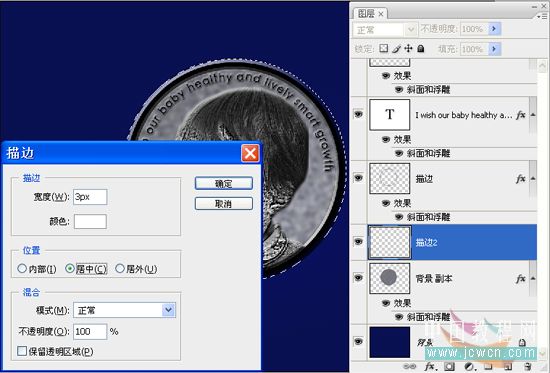Image resolution: width=550 pixels, height=373 pixels.
Task: Toggle 效果 eye under the text layer
Action: click(x=386, y=140)
